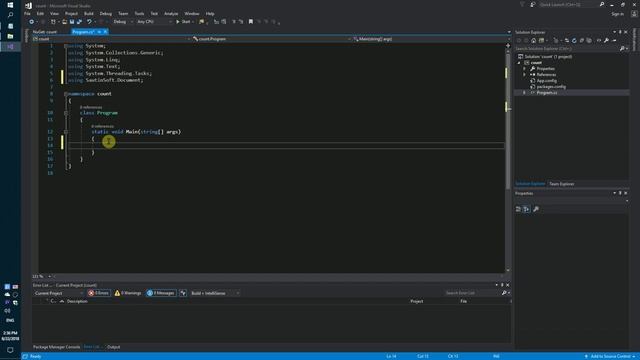Click the Save icon in the toolbar
This screenshot has height=360, width=640.
[x=72, y=22]
